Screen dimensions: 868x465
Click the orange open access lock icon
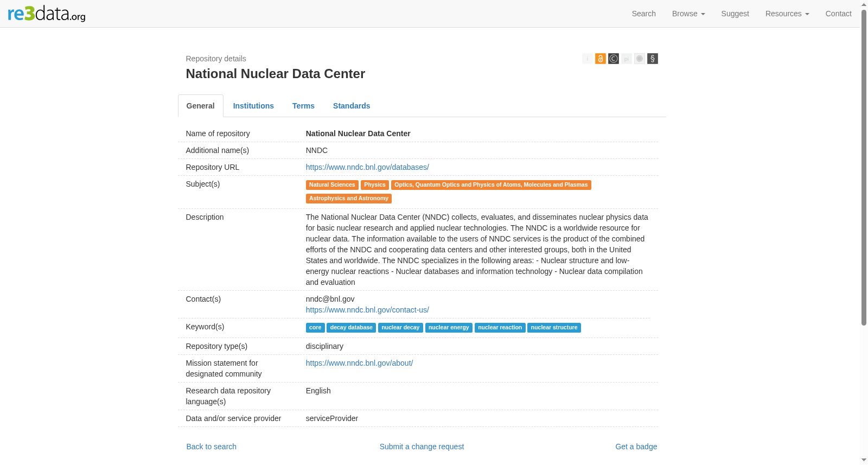[600, 59]
